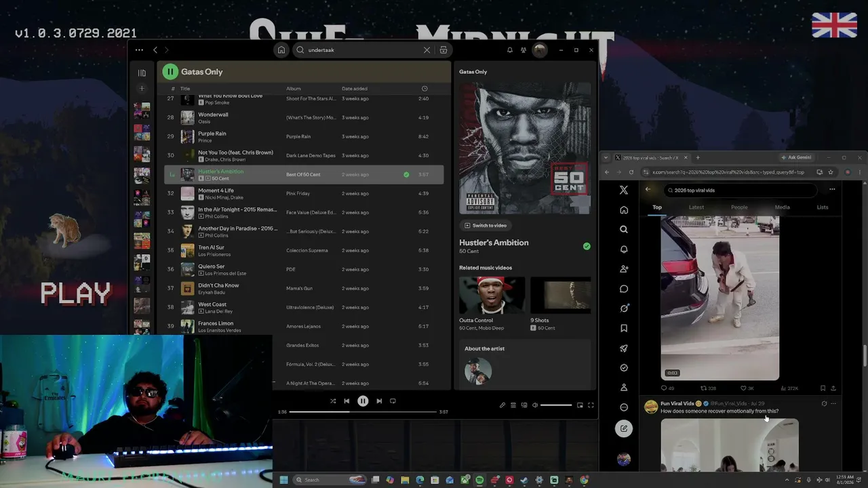The width and height of the screenshot is (868, 488).
Task: Switch to Media tab on X search
Action: pyautogui.click(x=783, y=207)
